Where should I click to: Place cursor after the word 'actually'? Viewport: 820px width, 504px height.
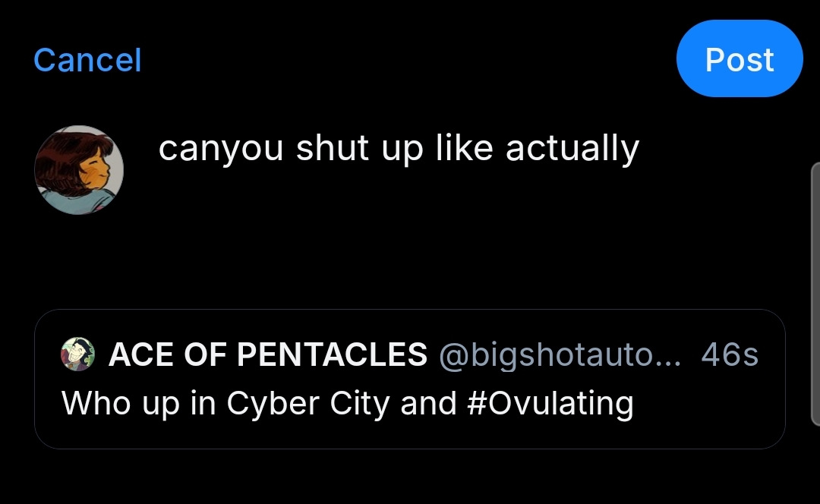click(x=640, y=149)
